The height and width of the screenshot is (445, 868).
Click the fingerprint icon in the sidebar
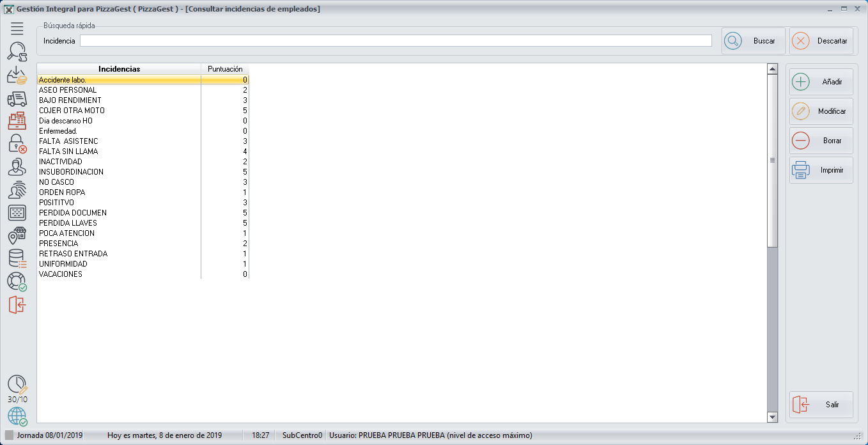pos(17,190)
